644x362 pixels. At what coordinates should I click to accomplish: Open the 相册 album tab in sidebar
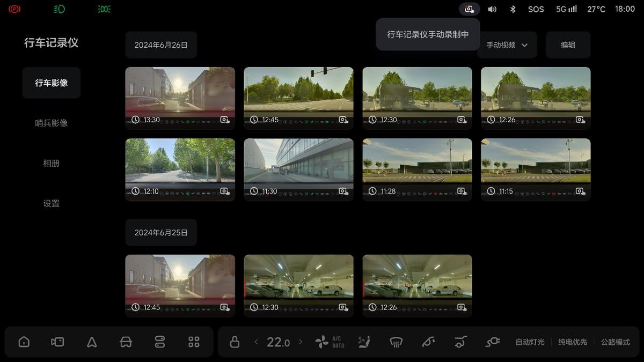coord(52,163)
